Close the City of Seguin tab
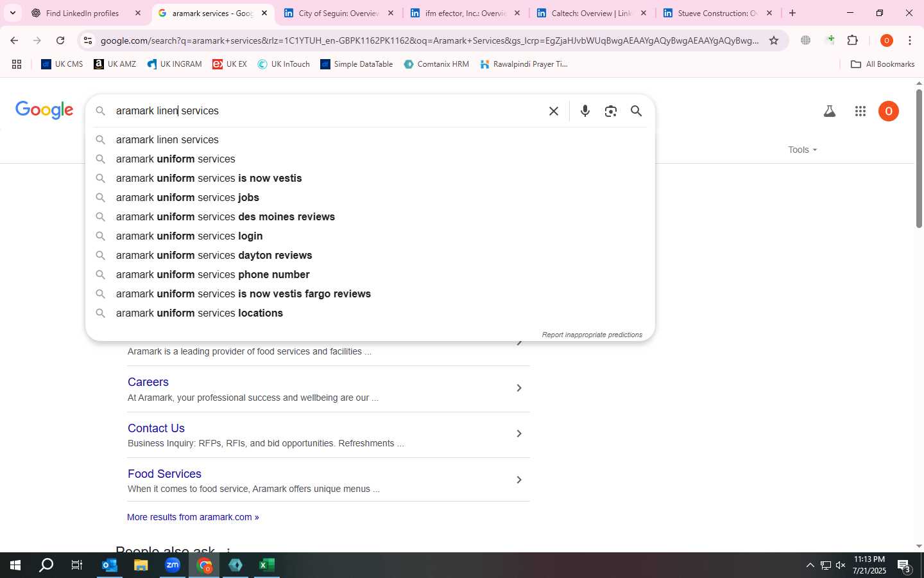Viewport: 924px width, 578px height. tap(391, 13)
